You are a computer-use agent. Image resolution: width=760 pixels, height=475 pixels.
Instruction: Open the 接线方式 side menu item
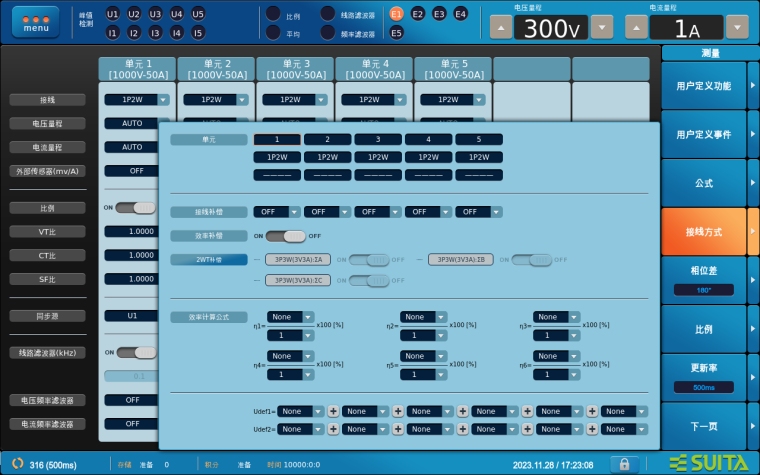pyautogui.click(x=703, y=232)
